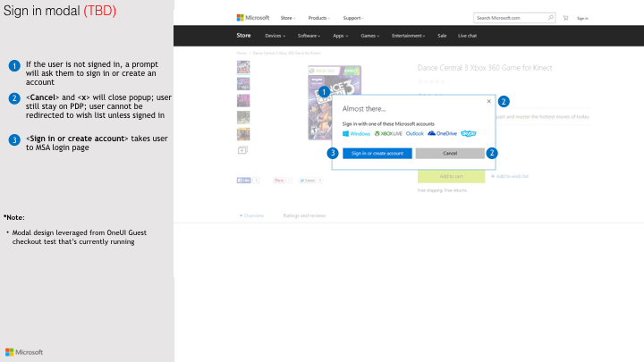Expand the Entertainment menu

click(408, 36)
